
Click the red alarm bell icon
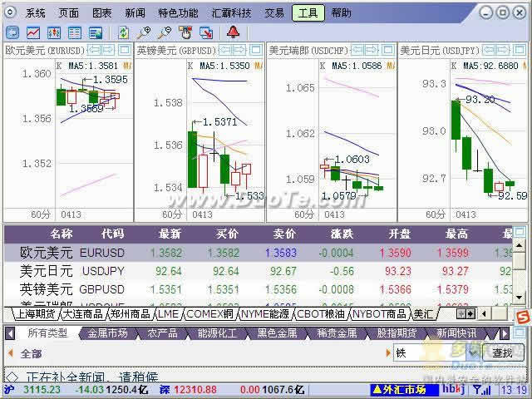233,32
